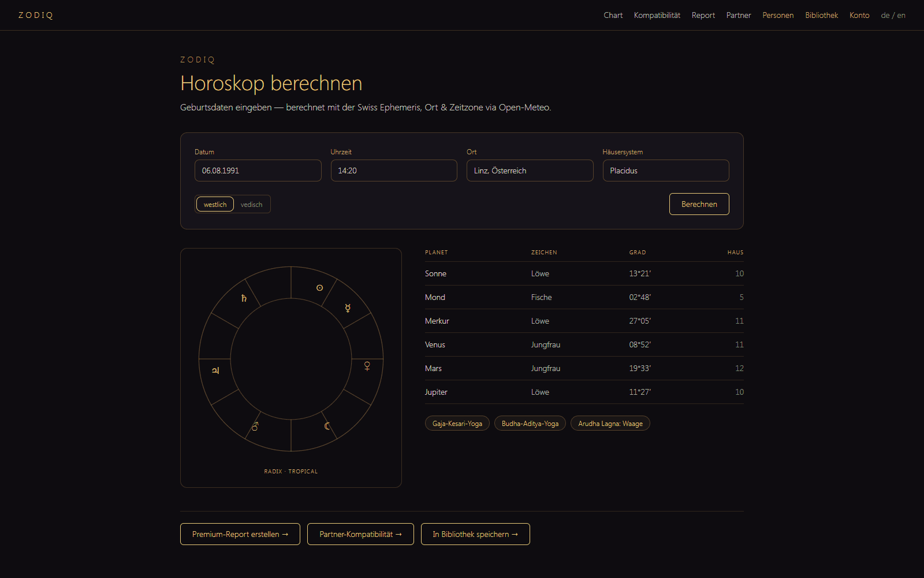Click the Mars name in the table
This screenshot has width=924, height=578.
click(x=433, y=368)
